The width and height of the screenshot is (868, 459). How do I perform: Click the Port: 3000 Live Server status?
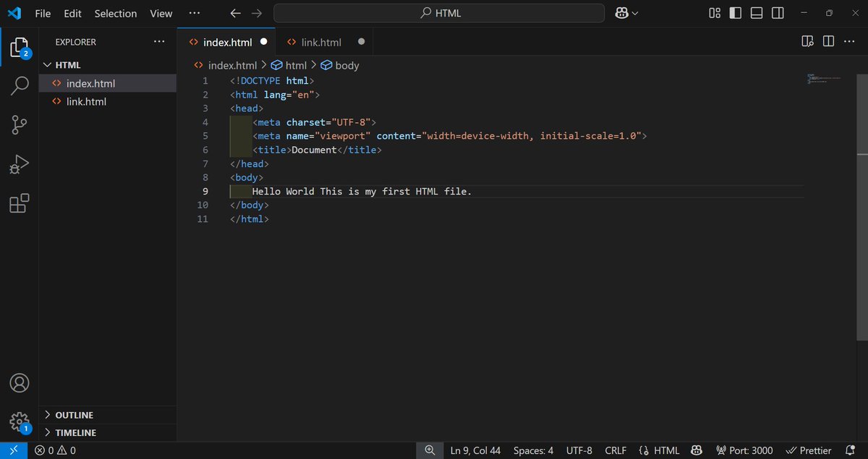point(744,450)
